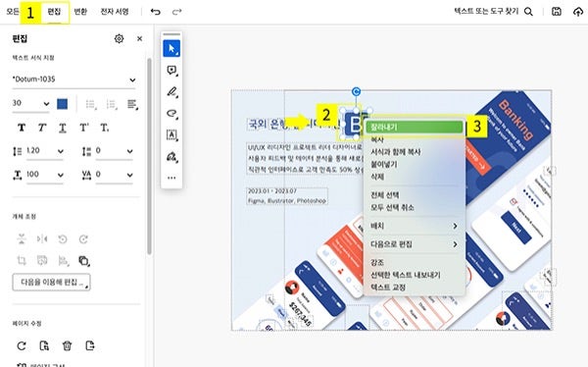Screen dimensions: 588x367
Task: Select the arrow selection tool
Action: pos(171,48)
